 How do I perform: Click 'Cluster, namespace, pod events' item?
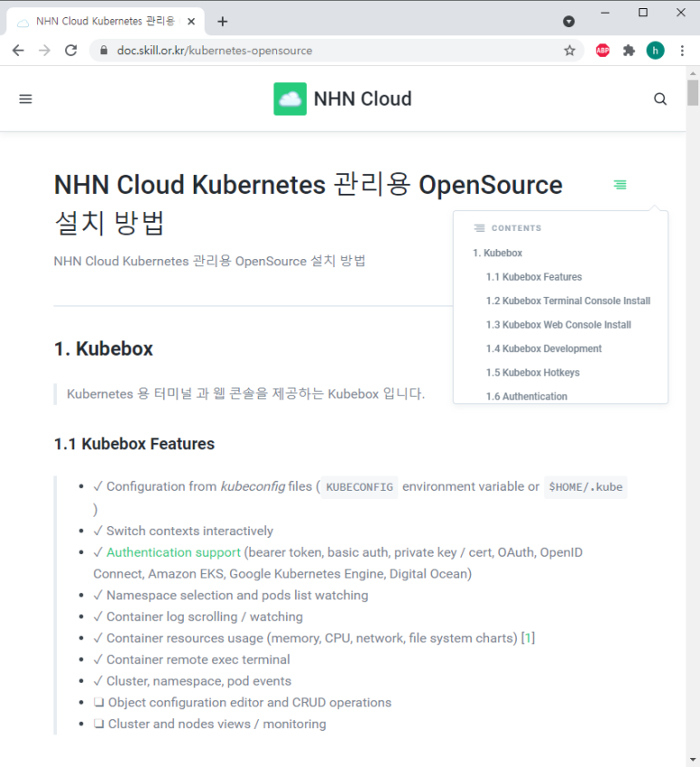click(198, 681)
